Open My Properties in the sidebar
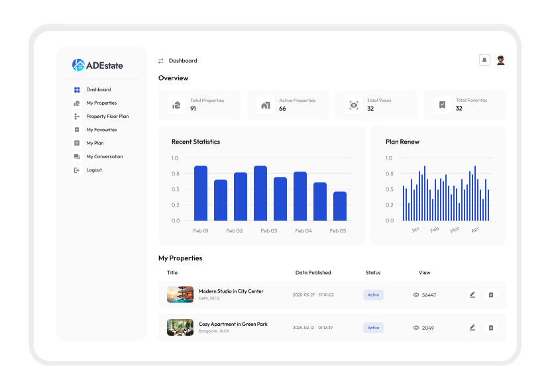Viewport: 550px width, 392px height. [x=101, y=103]
